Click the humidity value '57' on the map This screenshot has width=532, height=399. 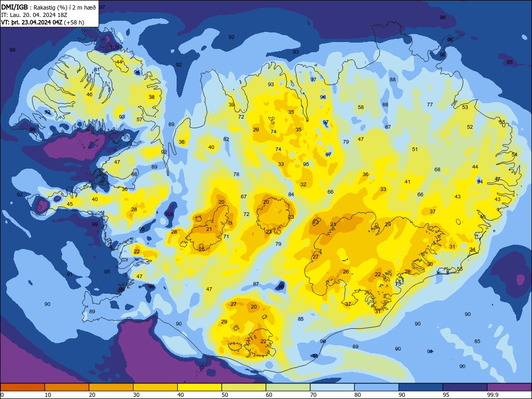point(139,119)
